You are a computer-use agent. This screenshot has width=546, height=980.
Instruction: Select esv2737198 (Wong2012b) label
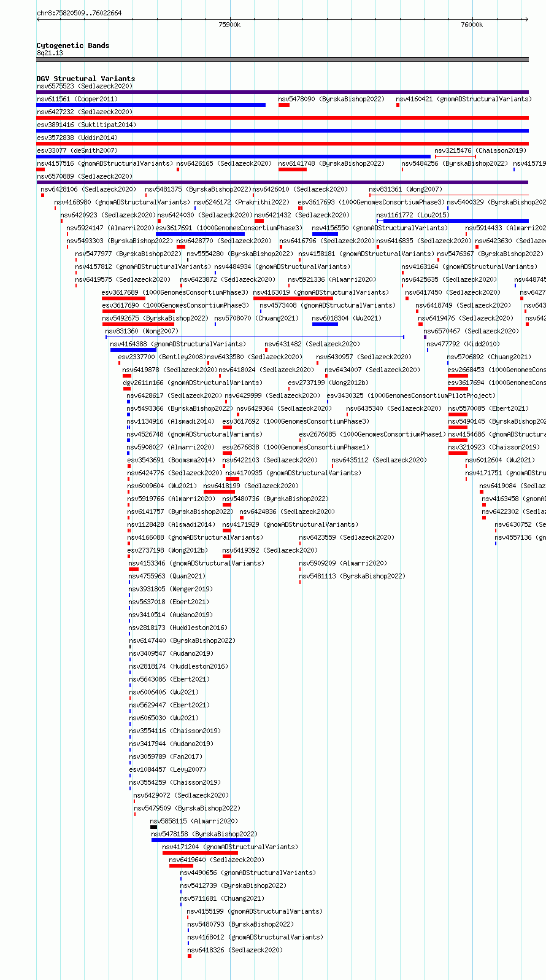click(x=167, y=550)
